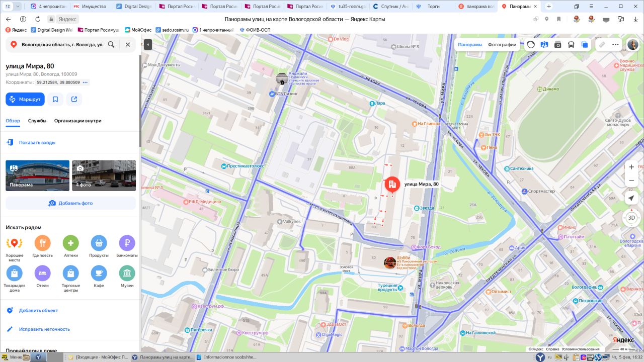
Task: Search nearby Музеи
Action: (127, 277)
